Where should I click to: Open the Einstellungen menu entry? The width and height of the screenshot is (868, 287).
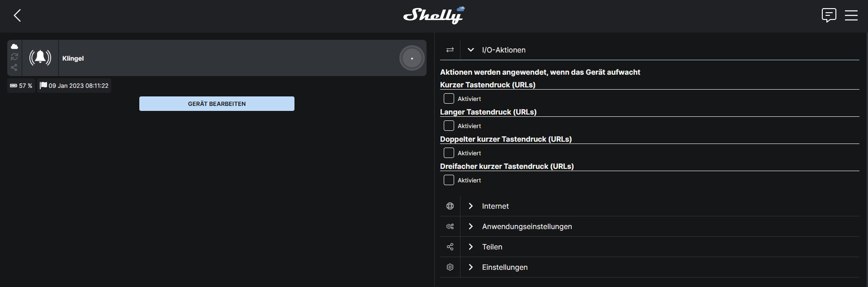[x=504, y=267]
